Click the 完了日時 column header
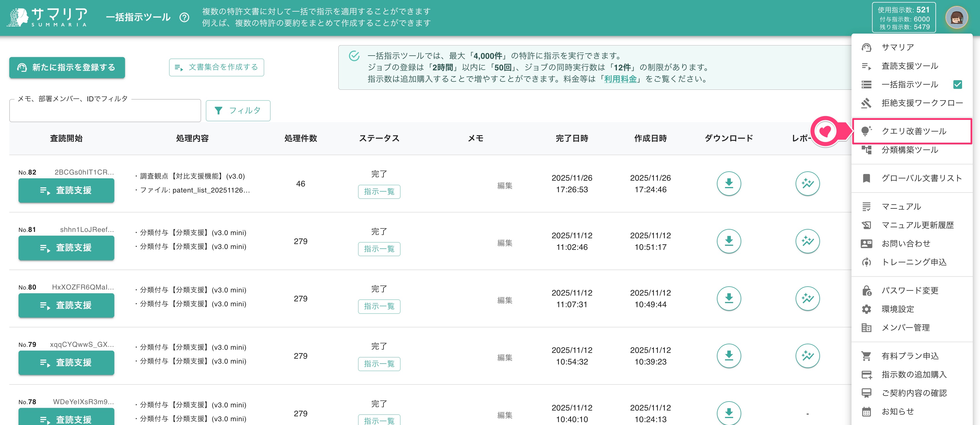Image resolution: width=980 pixels, height=425 pixels. (572, 138)
